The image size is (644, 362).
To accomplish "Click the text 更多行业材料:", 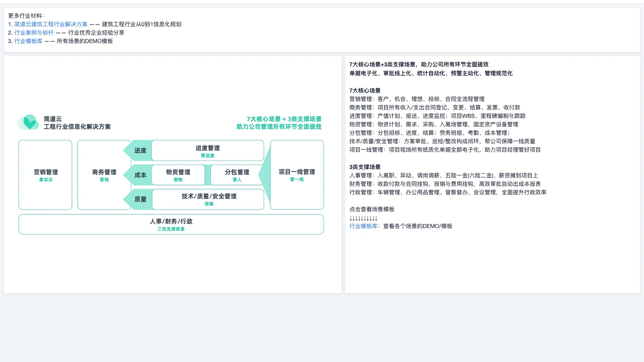I will tap(26, 16).
